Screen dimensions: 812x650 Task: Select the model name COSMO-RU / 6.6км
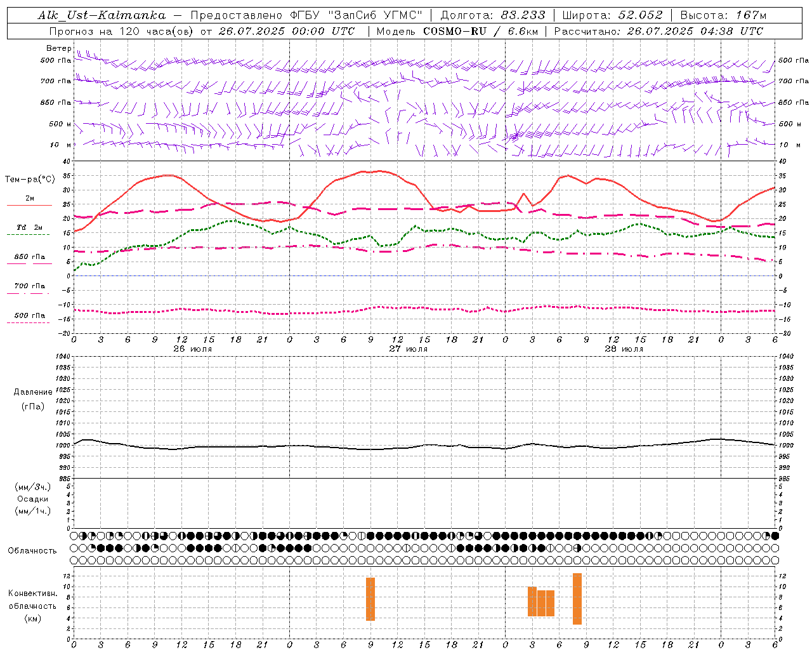click(x=481, y=31)
